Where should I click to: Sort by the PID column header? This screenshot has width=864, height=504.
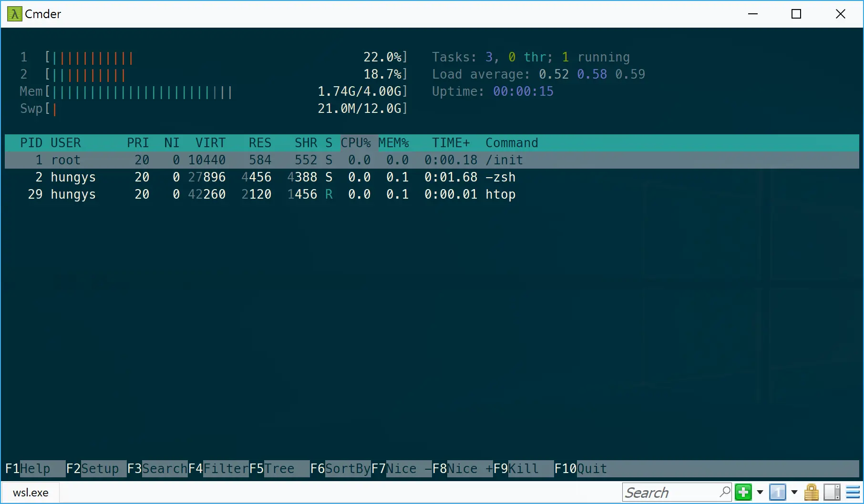tap(31, 143)
